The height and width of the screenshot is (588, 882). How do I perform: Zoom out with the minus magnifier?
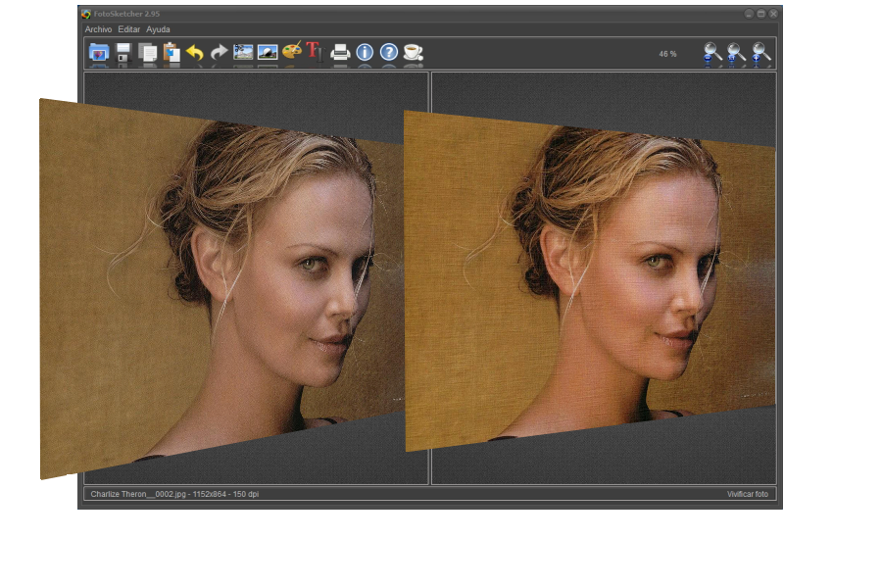coord(710,54)
